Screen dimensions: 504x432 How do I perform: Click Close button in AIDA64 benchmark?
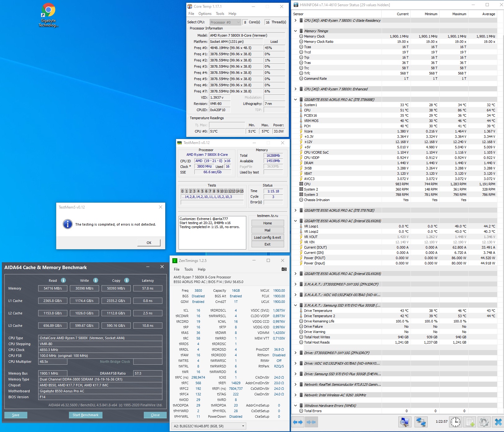click(x=155, y=415)
